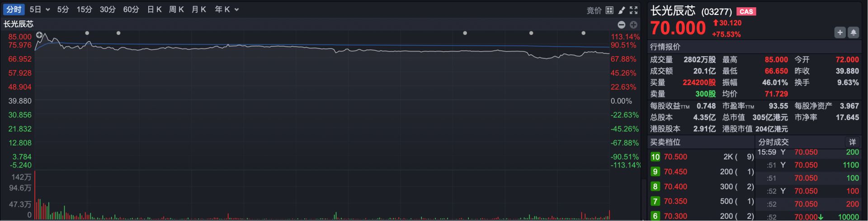Image resolution: width=868 pixels, height=221 pixels.
Task: Click the 长光辰芯 title in quote panel
Action: (x=673, y=11)
